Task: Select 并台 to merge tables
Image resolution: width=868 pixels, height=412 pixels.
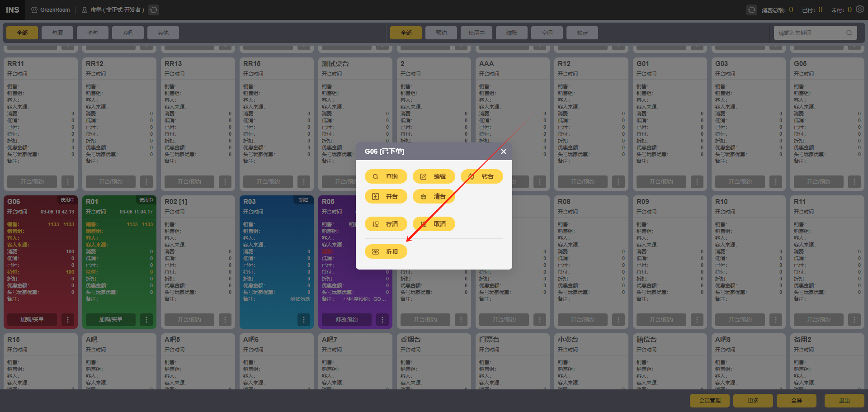Action: coord(386,196)
